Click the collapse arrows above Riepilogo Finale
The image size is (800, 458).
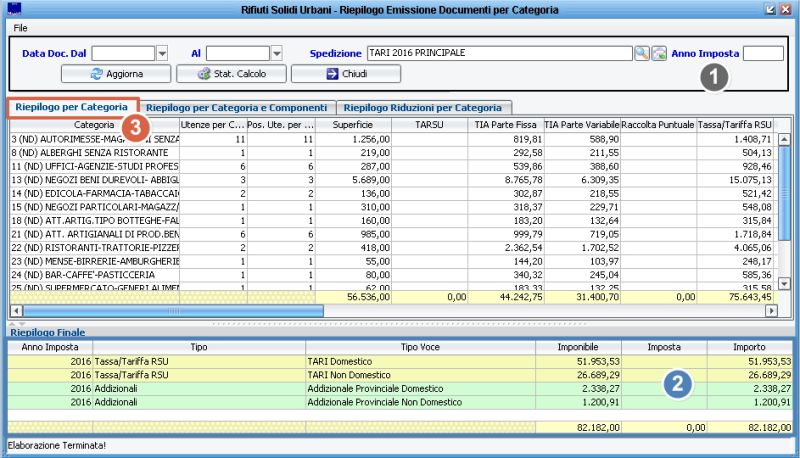pyautogui.click(x=14, y=323)
